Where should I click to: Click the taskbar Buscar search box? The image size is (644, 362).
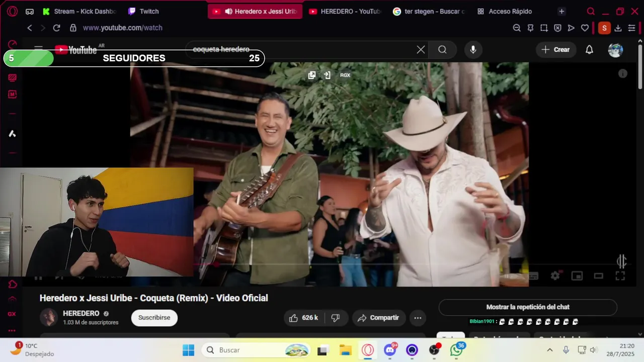pyautogui.click(x=257, y=350)
